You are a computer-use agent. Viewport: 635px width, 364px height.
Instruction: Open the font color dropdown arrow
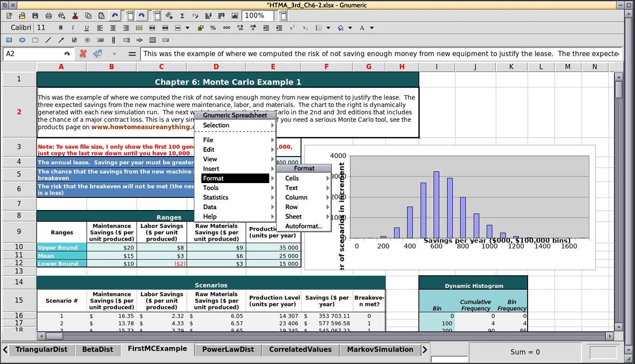coord(371,28)
